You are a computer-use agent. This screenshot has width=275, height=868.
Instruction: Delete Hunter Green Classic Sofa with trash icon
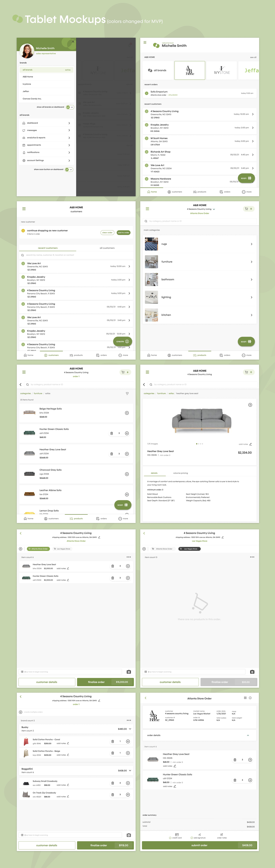pyautogui.click(x=112, y=433)
